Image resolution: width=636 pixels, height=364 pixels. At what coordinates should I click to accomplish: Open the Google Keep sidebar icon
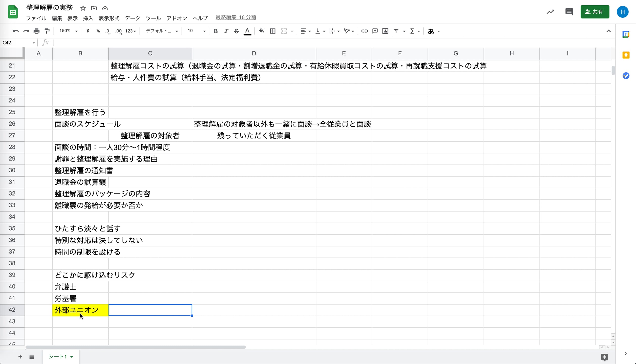click(x=626, y=55)
